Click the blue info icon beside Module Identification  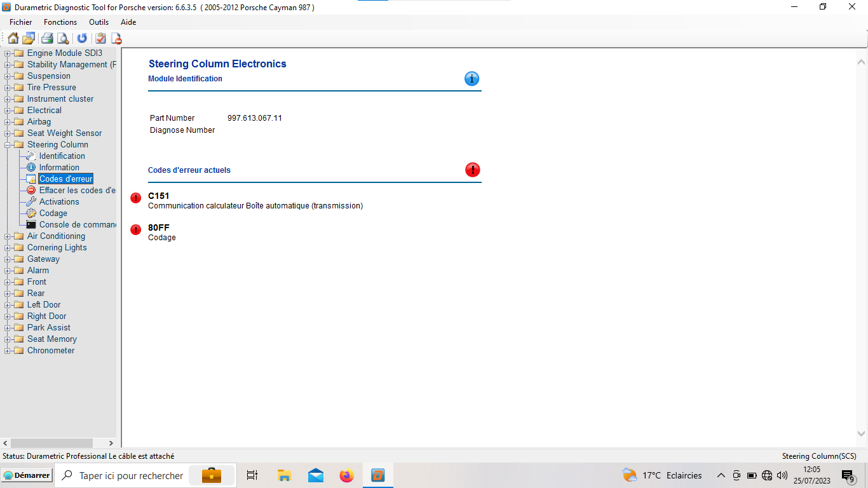[x=471, y=79]
